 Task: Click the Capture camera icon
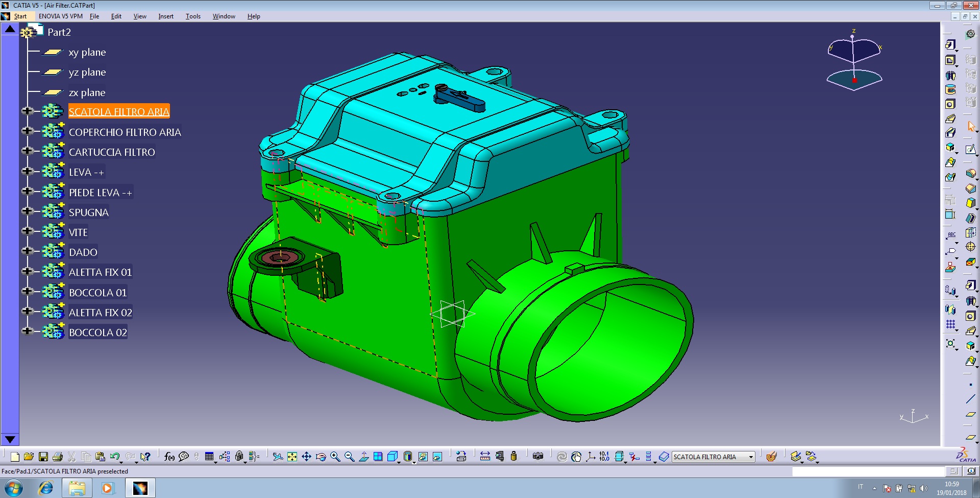click(538, 457)
